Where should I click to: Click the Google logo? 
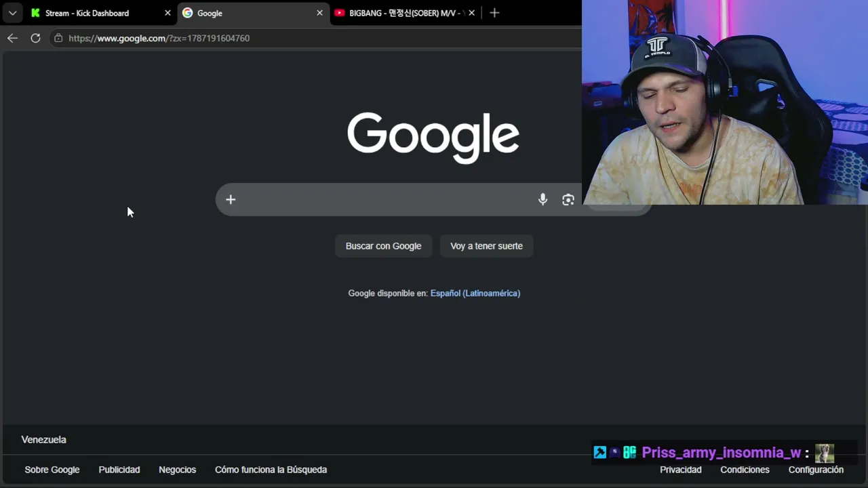[x=433, y=138]
